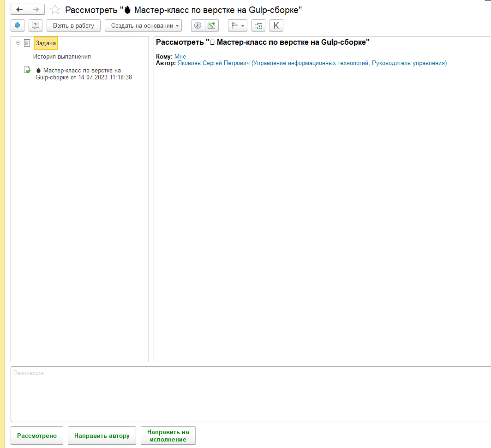Click the clock icon in toolbar
Viewport: 491px width, 448px height.
(x=198, y=25)
